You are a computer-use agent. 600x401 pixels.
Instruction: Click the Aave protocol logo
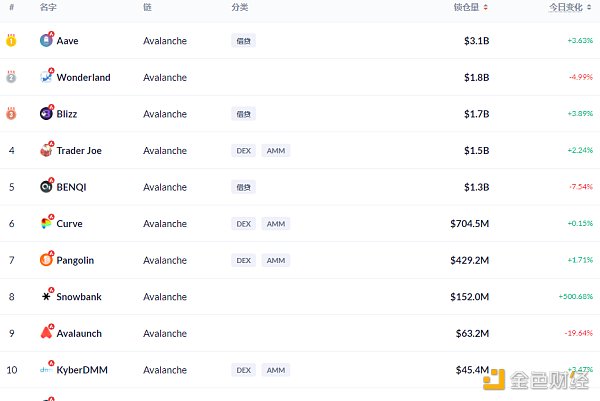[x=46, y=41]
